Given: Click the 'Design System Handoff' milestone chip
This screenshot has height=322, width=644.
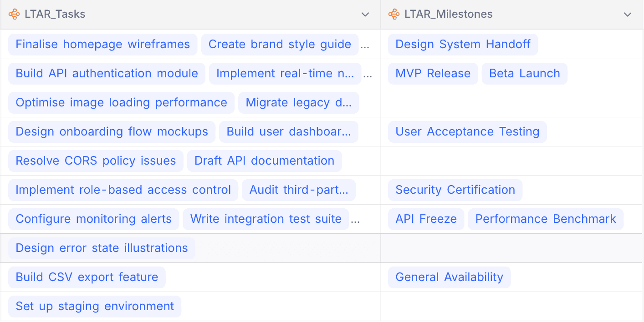Looking at the screenshot, I should [463, 45].
